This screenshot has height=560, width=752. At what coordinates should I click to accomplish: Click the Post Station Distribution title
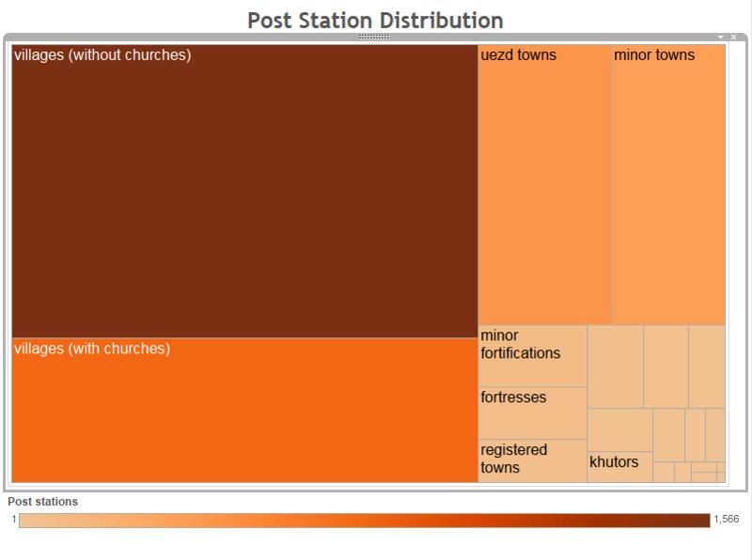click(x=375, y=20)
